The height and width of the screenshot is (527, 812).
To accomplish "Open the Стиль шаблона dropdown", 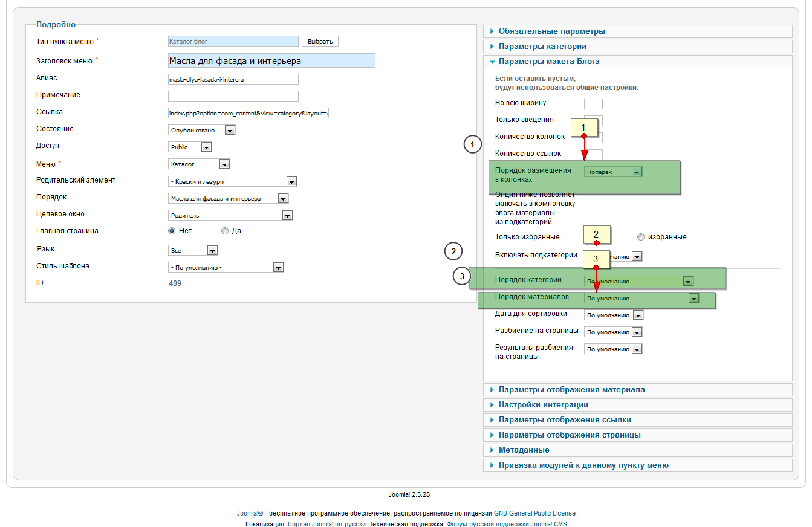I will pyautogui.click(x=226, y=267).
